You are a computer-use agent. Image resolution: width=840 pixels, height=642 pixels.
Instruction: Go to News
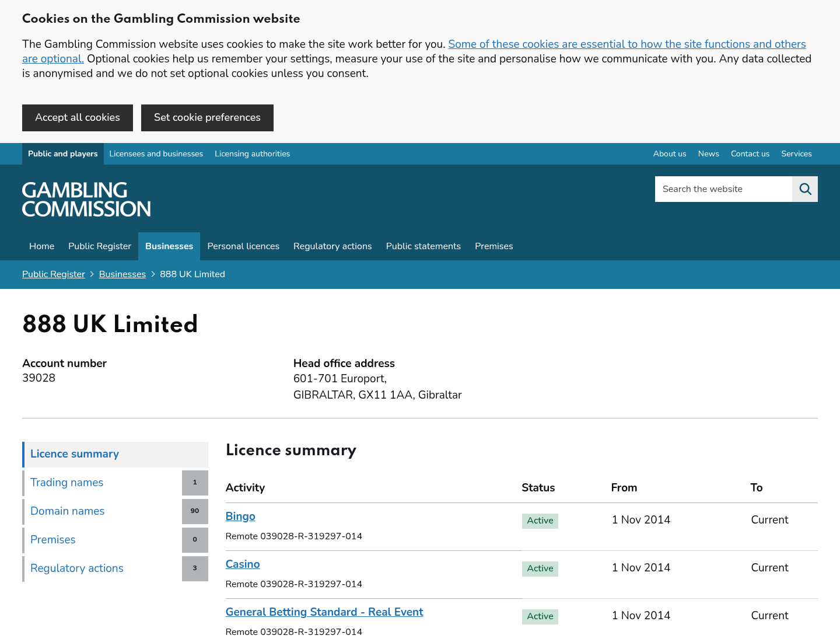(709, 154)
